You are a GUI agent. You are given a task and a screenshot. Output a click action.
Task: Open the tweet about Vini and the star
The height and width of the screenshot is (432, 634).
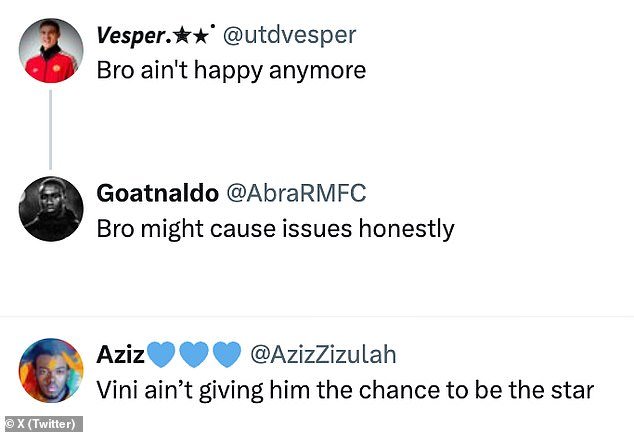[x=345, y=389]
